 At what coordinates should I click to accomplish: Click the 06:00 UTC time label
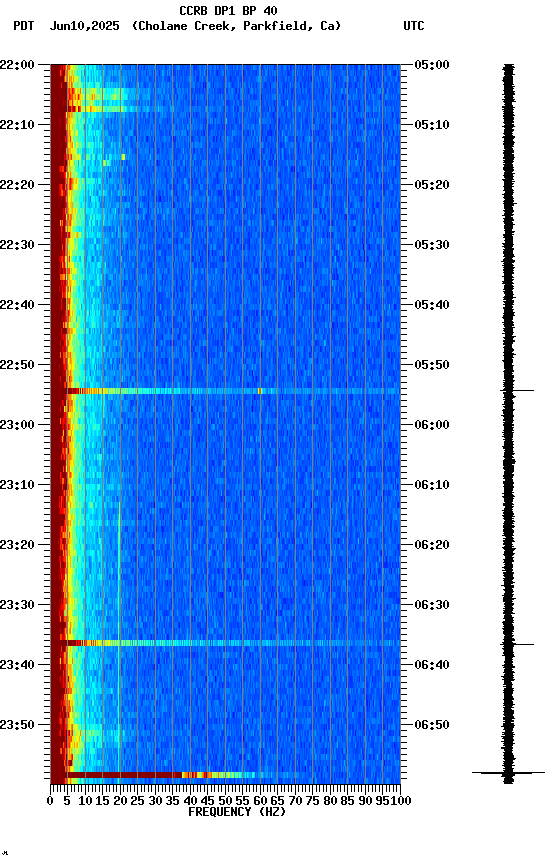click(x=432, y=425)
